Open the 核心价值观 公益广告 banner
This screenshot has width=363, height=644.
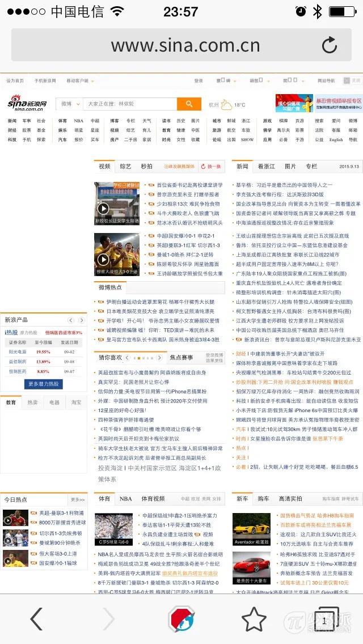tap(294, 103)
